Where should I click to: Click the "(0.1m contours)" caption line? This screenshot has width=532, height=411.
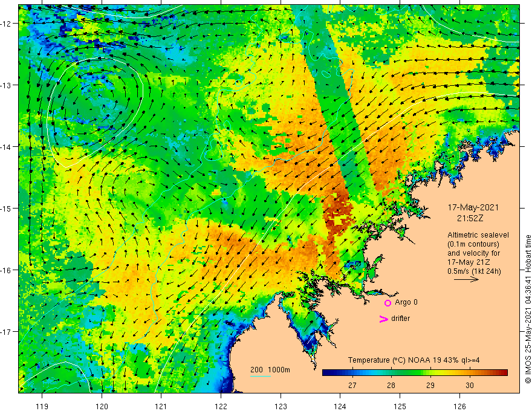pyautogui.click(x=473, y=244)
